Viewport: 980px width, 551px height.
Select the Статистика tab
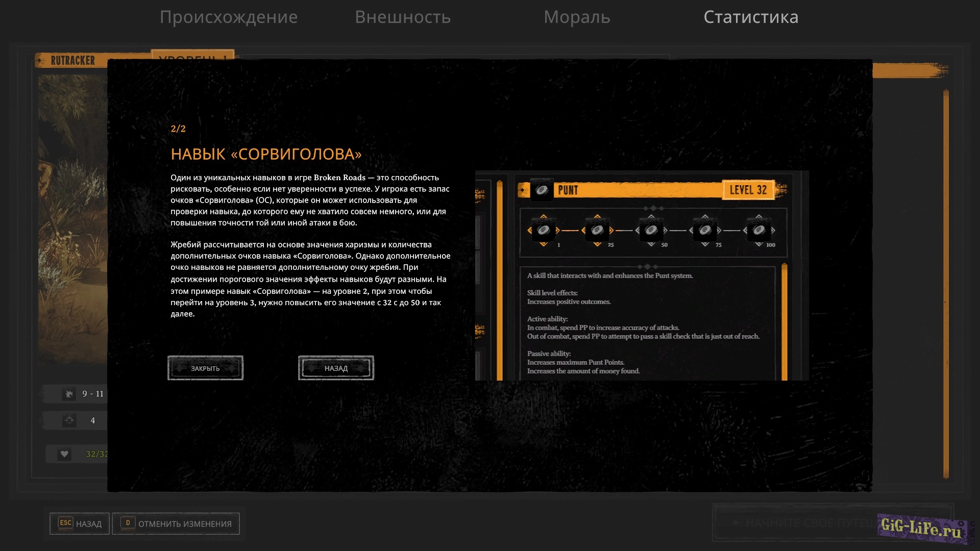751,17
